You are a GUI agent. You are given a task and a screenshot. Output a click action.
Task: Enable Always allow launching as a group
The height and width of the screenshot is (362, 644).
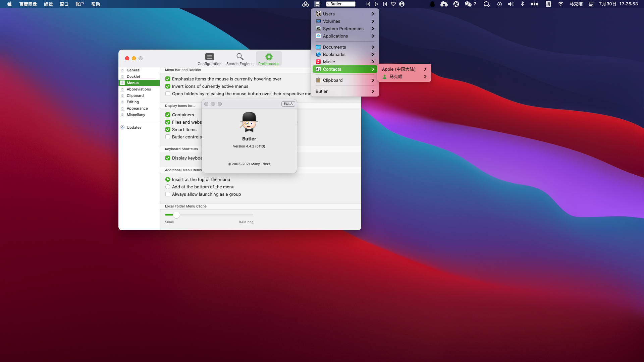[168, 194]
